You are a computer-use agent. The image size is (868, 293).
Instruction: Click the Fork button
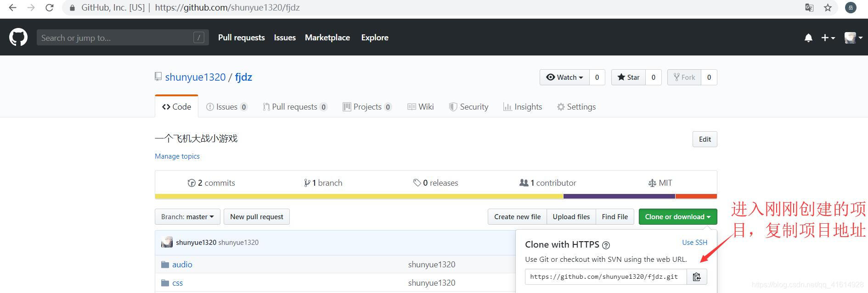(684, 77)
